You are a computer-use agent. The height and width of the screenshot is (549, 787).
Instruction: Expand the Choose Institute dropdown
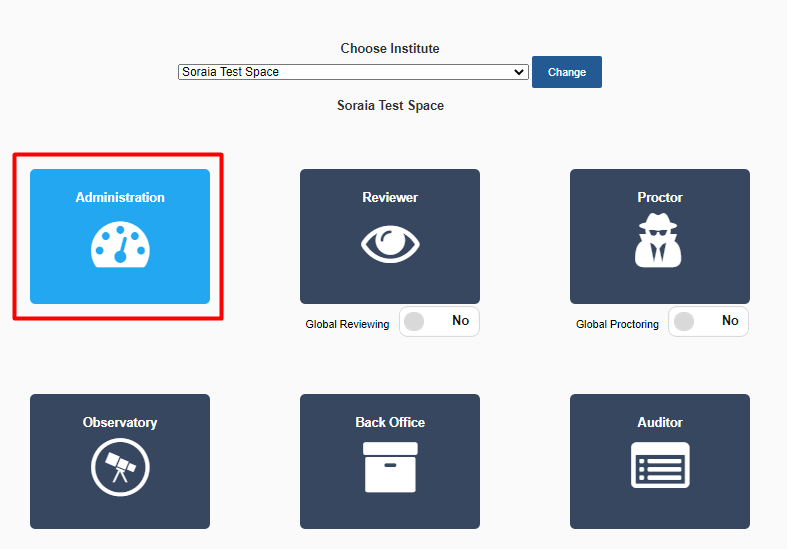click(353, 72)
